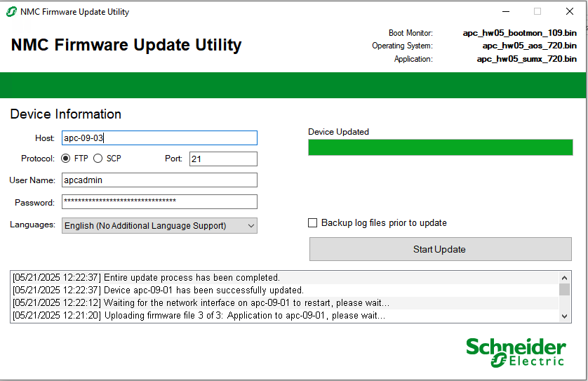Select log row 'Uploading firmware file 3 of 3'
This screenshot has width=588, height=381.
tap(285, 315)
